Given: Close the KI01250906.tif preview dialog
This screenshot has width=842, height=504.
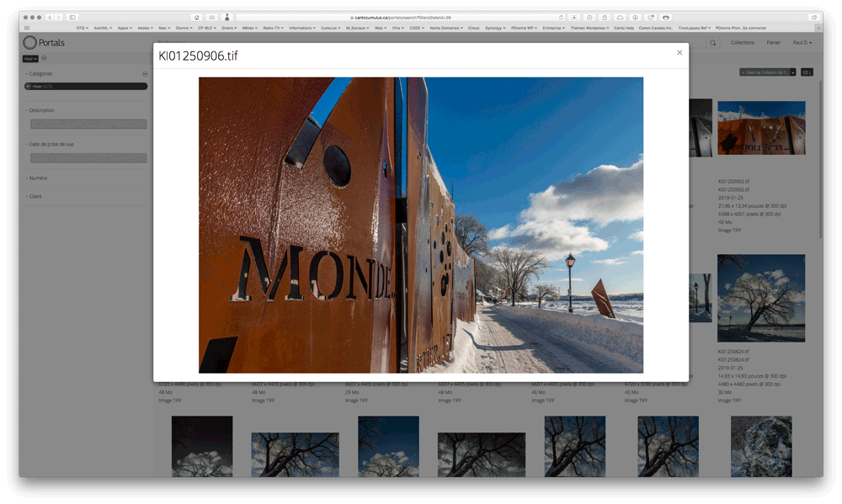Looking at the screenshot, I should 679,53.
